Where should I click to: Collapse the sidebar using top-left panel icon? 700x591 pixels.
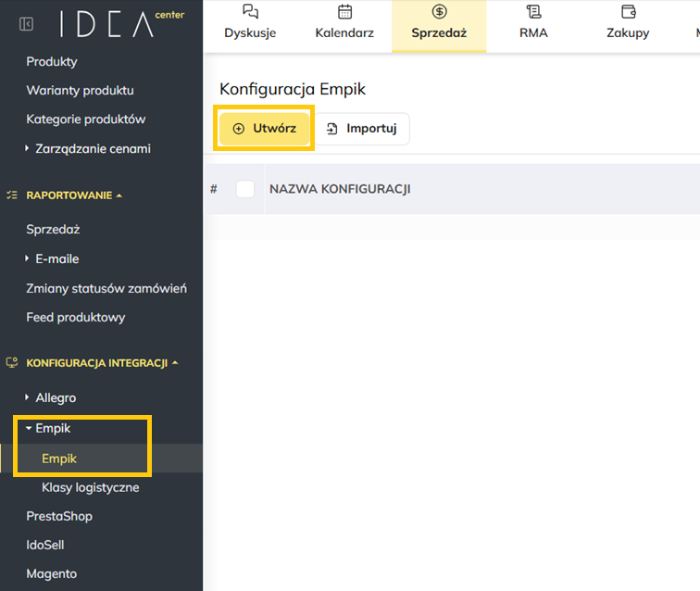coord(26,24)
